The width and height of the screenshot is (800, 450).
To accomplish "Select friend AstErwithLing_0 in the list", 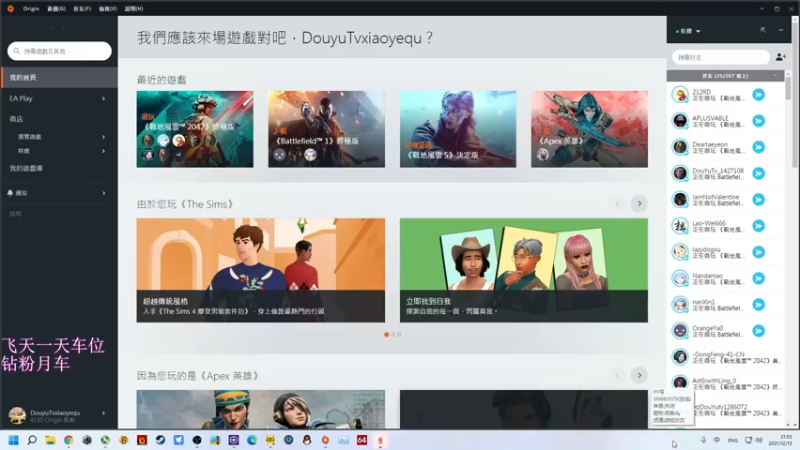I will 725,384.
